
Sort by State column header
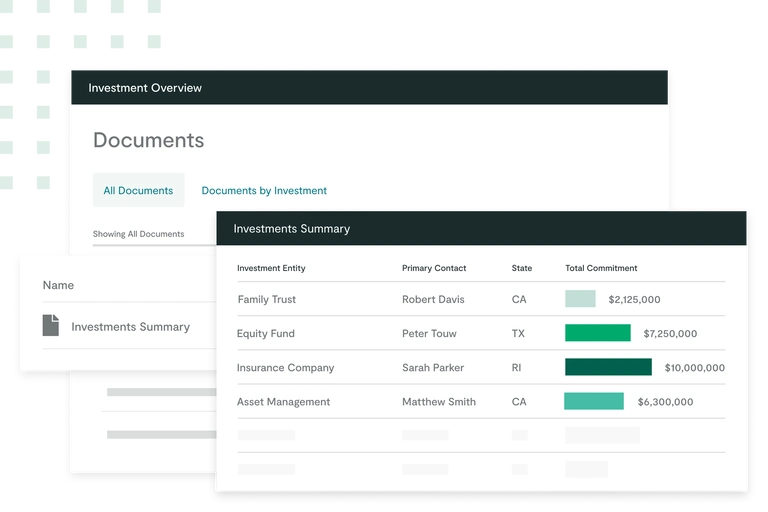coord(522,268)
